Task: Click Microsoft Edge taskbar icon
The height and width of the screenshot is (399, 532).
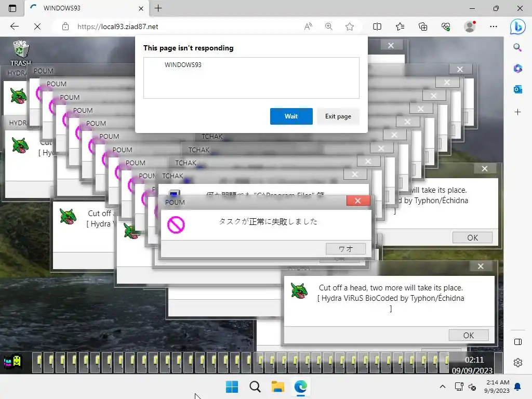Action: (x=301, y=387)
